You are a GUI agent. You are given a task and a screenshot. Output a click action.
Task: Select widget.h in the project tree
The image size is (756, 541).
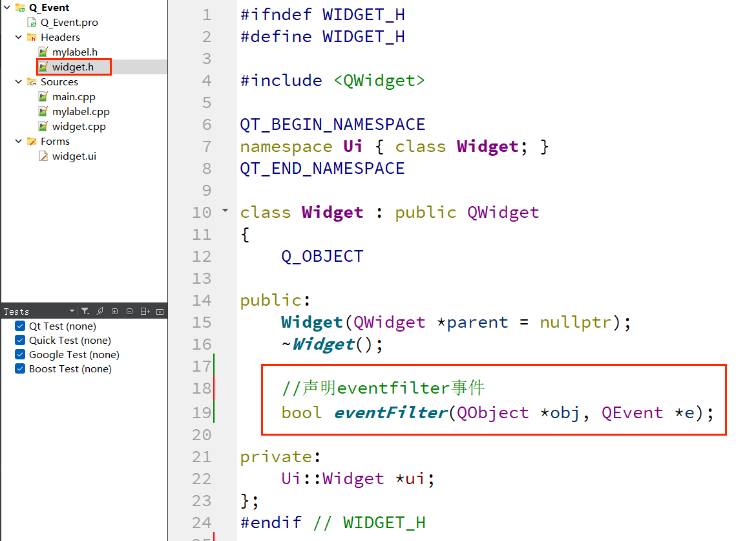73,67
